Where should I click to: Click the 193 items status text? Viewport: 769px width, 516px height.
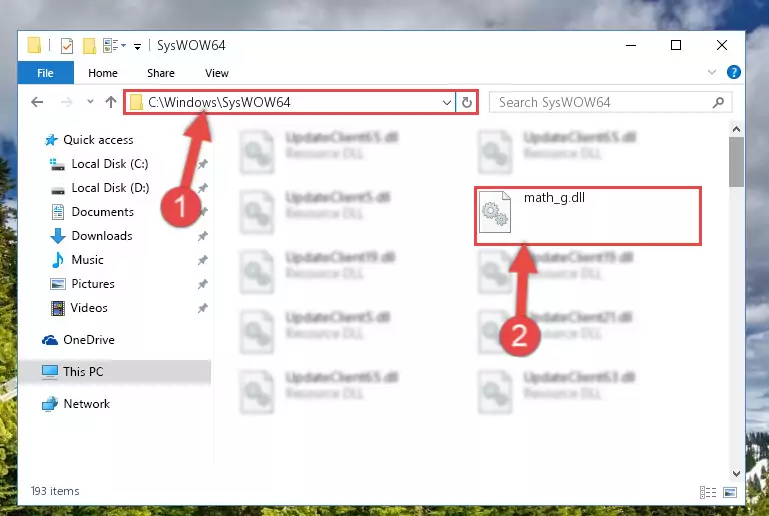point(55,491)
